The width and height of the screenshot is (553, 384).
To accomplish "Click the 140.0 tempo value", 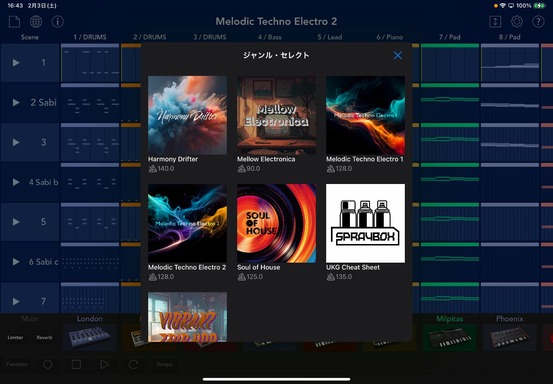I will 166,169.
